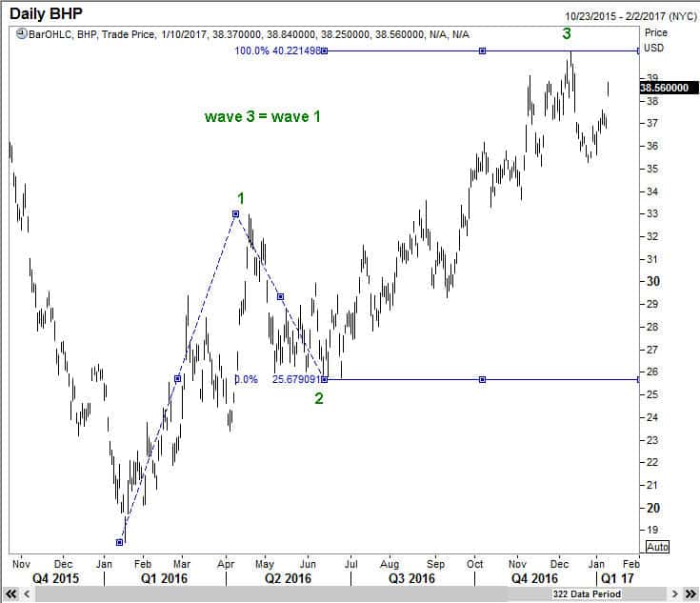Image resolution: width=700 pixels, height=603 pixels.
Task: Jump to chart end with double-right arrows
Action: pyautogui.click(x=690, y=594)
